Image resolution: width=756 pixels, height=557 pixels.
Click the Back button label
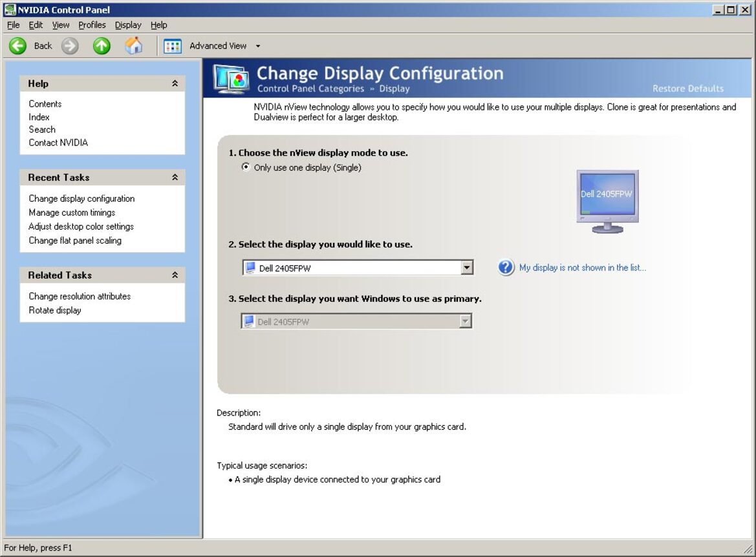pos(43,46)
